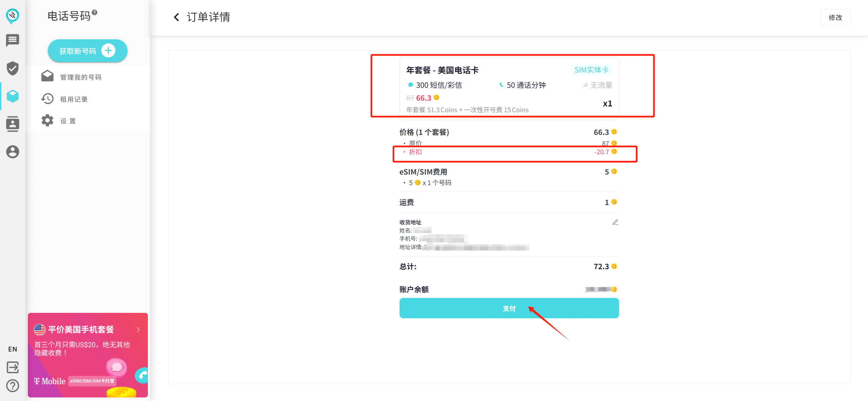Click the 修改 modify button
The height and width of the screenshot is (401, 868).
click(835, 17)
